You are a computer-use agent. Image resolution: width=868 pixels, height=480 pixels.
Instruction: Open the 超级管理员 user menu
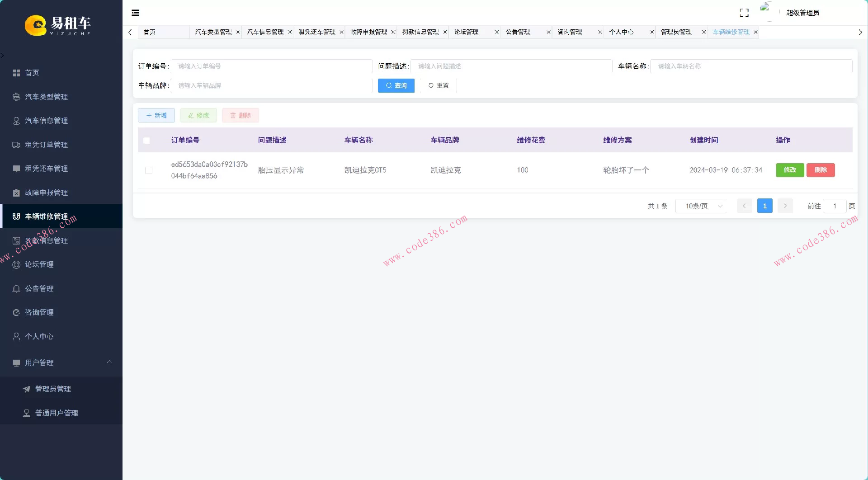(802, 13)
